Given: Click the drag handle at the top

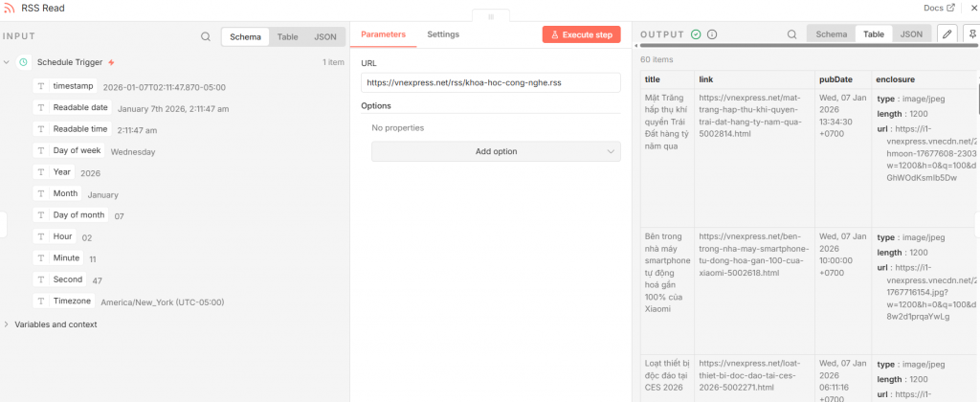Looking at the screenshot, I should point(491,16).
